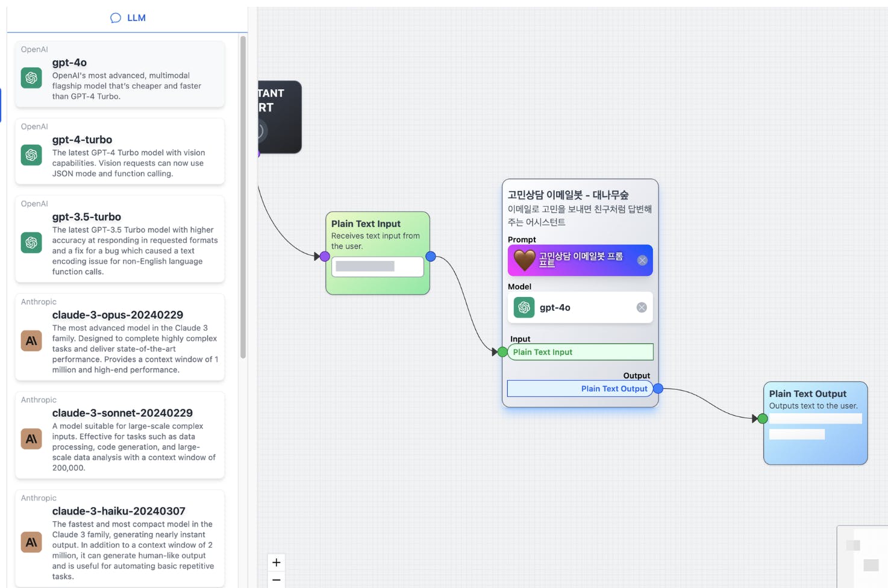The width and height of the screenshot is (888, 588).
Task: Click the Output label in the assistant node
Action: (636, 375)
